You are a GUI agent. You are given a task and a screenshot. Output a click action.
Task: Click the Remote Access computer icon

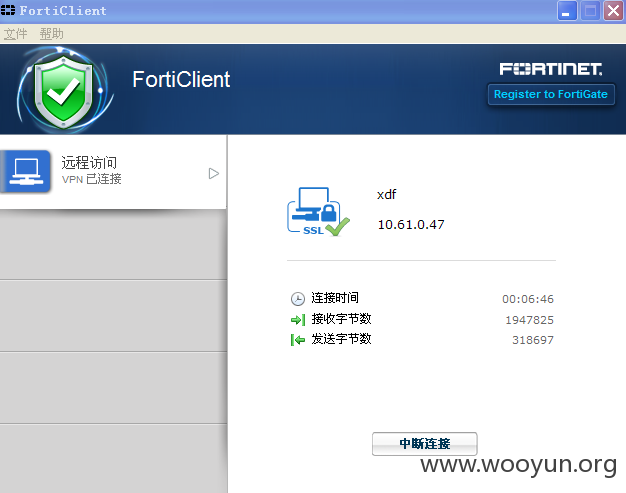click(x=26, y=172)
